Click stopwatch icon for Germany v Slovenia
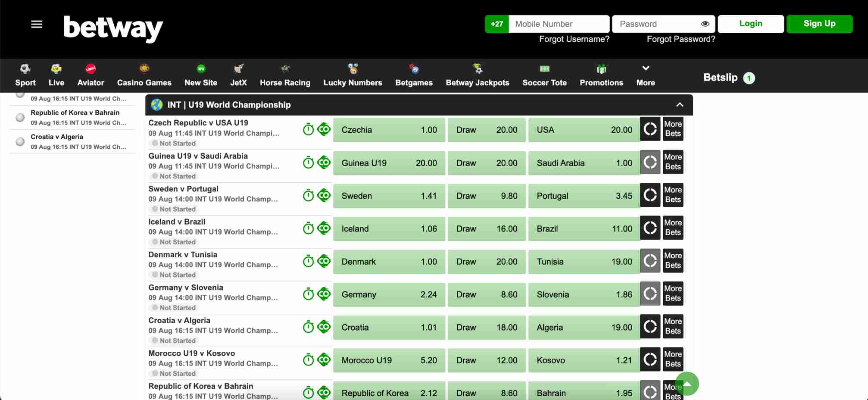 point(308,294)
